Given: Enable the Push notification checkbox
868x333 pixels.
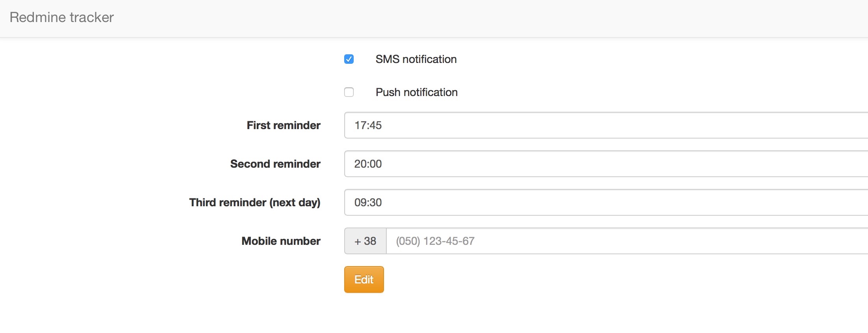Looking at the screenshot, I should [349, 92].
